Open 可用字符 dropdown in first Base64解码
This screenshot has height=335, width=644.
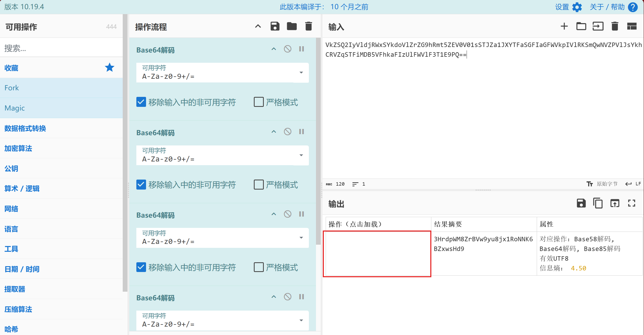coord(301,73)
